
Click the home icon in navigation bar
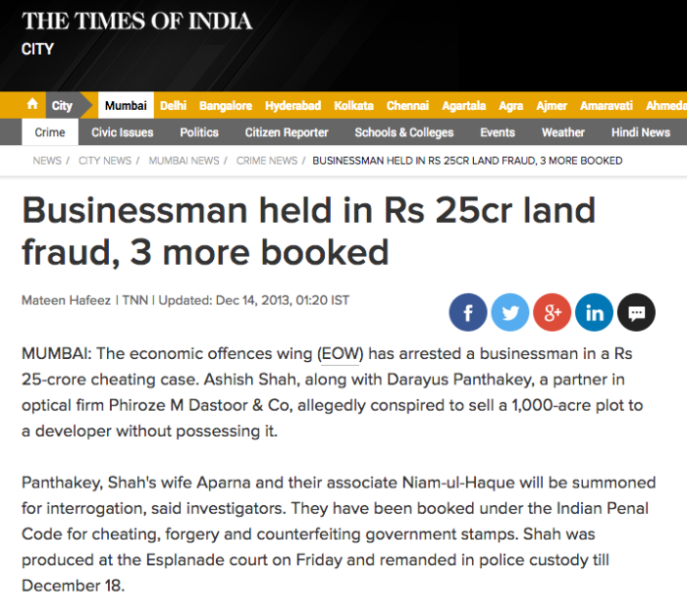click(32, 105)
